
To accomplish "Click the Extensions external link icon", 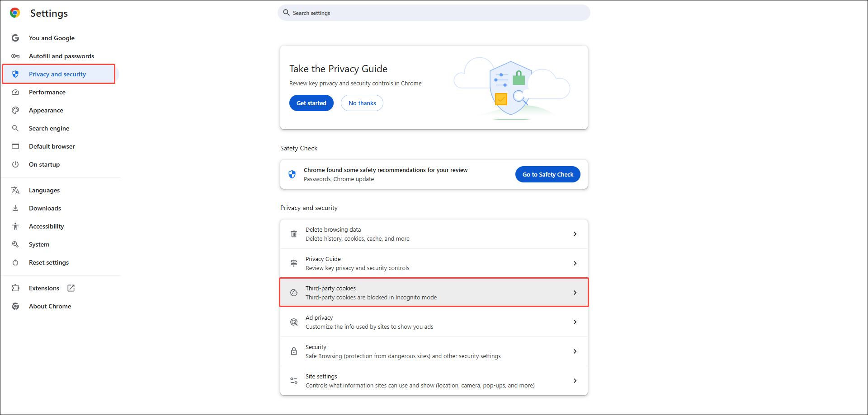I will (x=71, y=288).
